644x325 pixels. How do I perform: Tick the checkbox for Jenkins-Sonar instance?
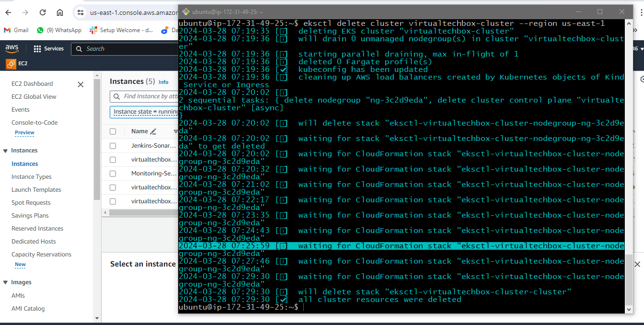[x=113, y=146]
